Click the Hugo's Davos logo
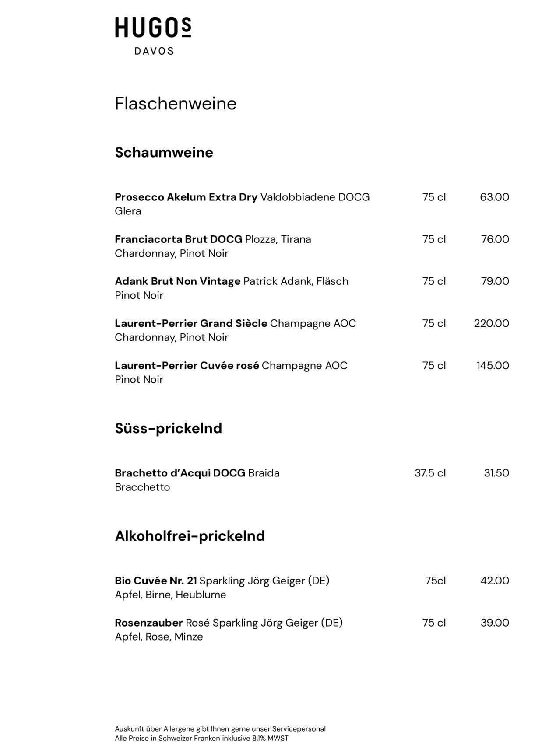This screenshot has width=535, height=756. click(153, 36)
